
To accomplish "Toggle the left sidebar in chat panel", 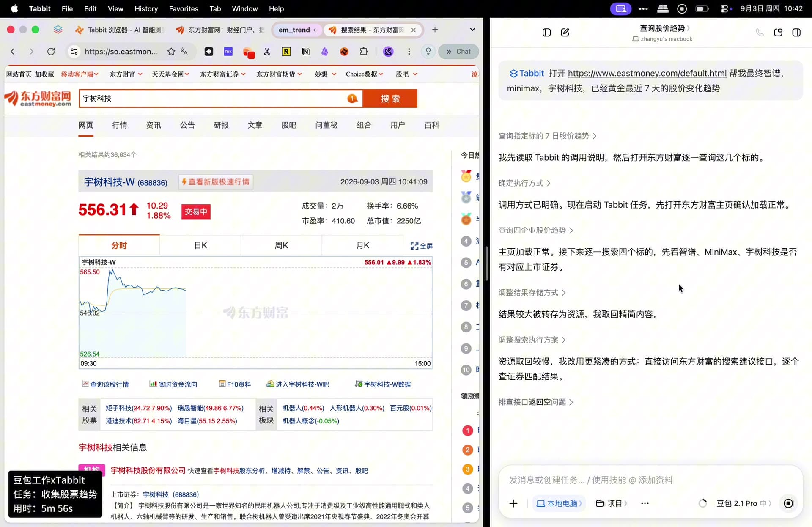I will tap(546, 33).
